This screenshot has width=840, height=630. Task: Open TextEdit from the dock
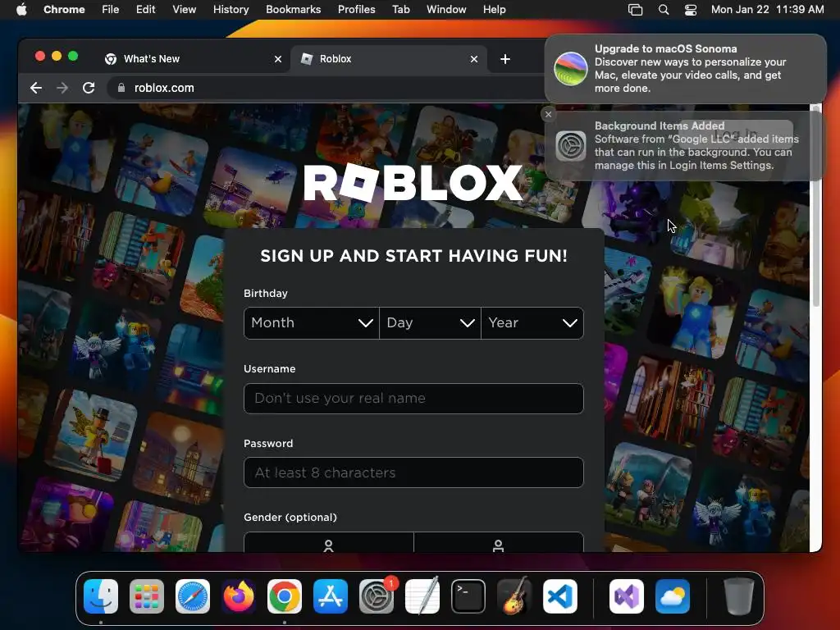[422, 596]
